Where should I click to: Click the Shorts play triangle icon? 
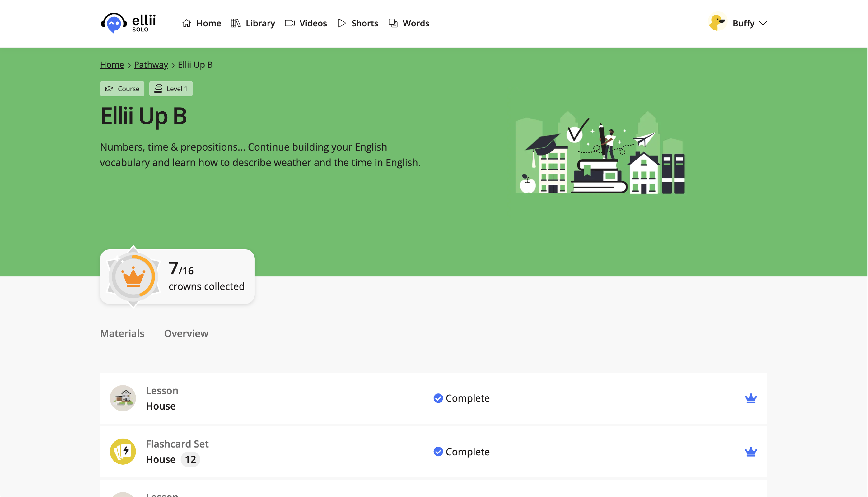(x=342, y=23)
